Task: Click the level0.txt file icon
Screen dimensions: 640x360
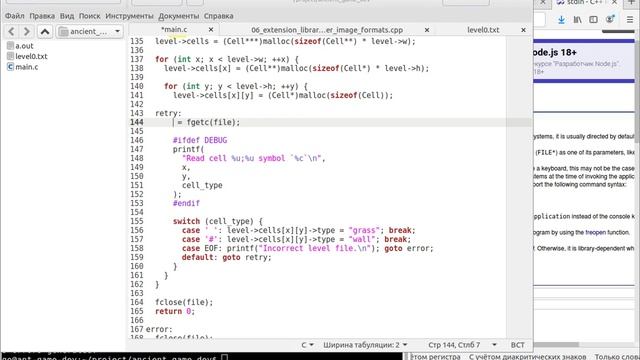Action: point(11,56)
